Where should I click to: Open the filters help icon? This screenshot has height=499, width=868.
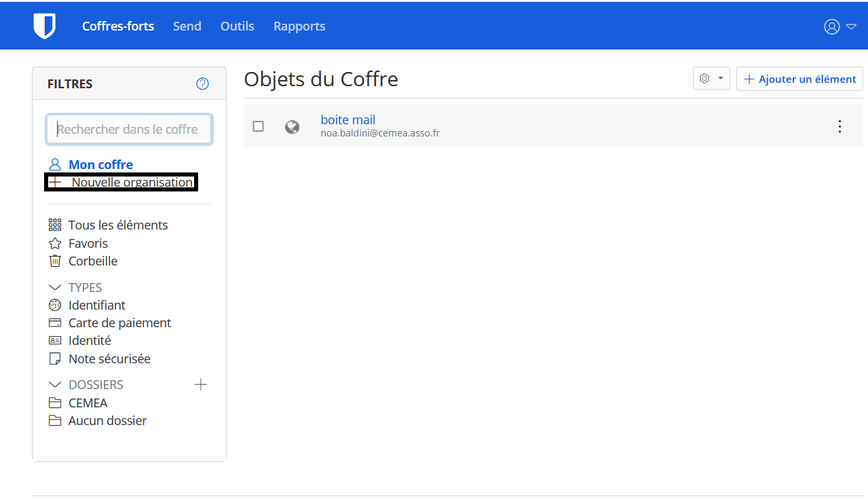202,84
